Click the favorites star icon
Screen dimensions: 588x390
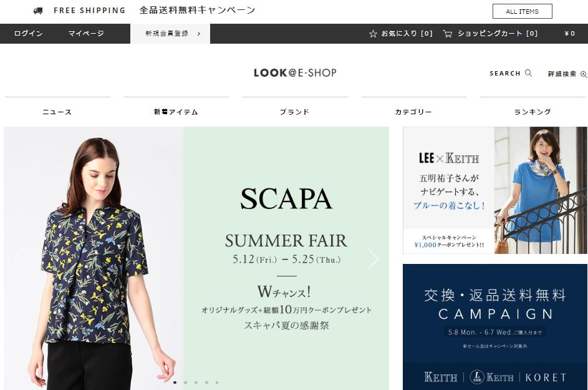[x=373, y=34]
